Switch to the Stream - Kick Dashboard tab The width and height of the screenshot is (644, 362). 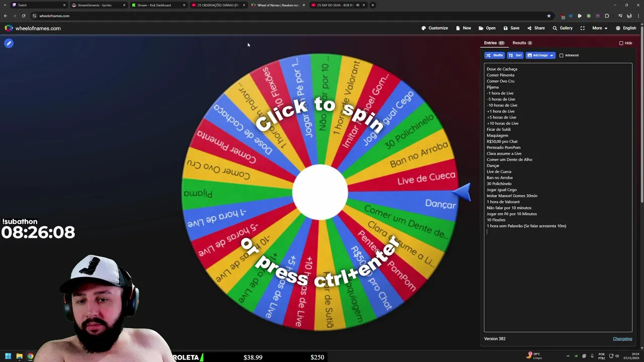tap(157, 5)
